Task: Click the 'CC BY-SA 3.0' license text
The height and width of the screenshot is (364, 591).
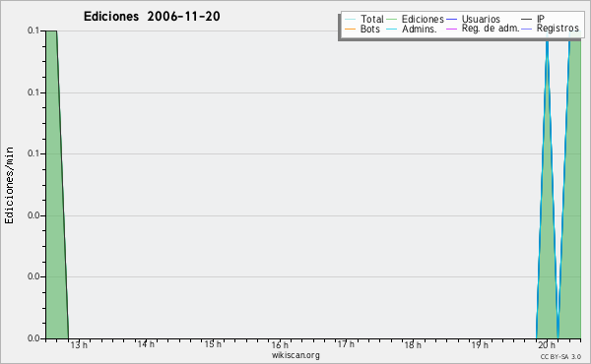Action: [x=560, y=356]
